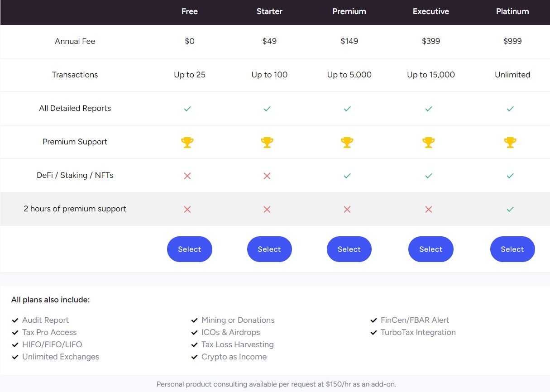Click the All Detailed Reports checkmark for Platinum
Viewport: 550px width, 392px height.
pos(510,109)
